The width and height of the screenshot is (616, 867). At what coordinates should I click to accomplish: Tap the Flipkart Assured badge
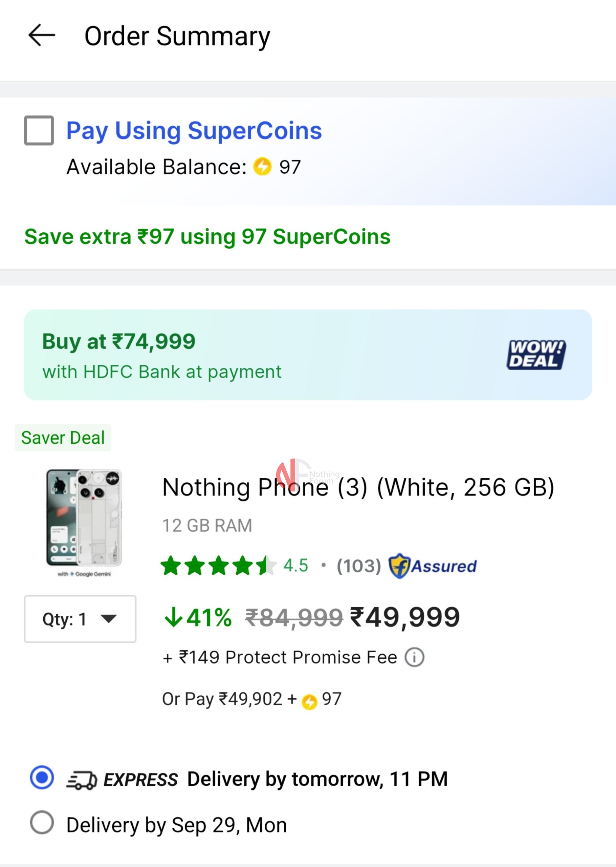(433, 566)
